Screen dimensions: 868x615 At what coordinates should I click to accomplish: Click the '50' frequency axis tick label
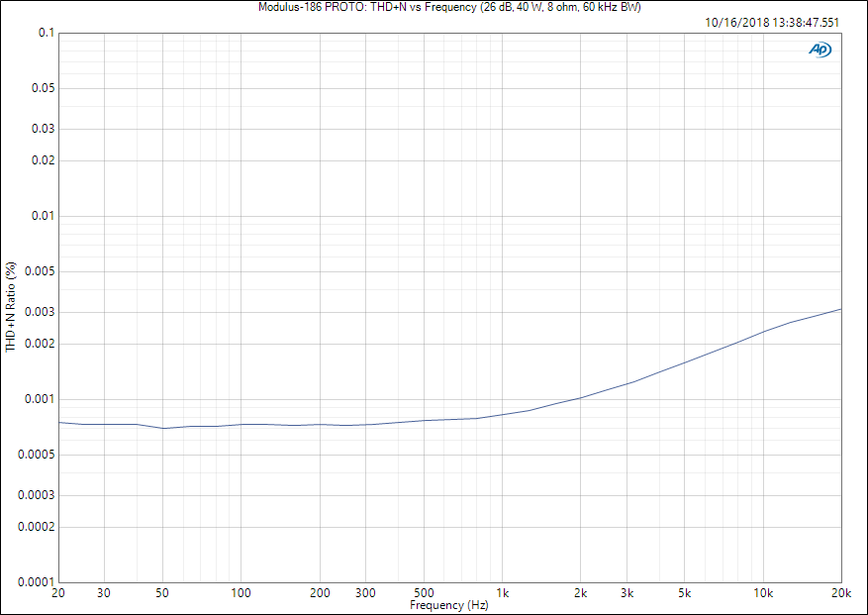(162, 593)
